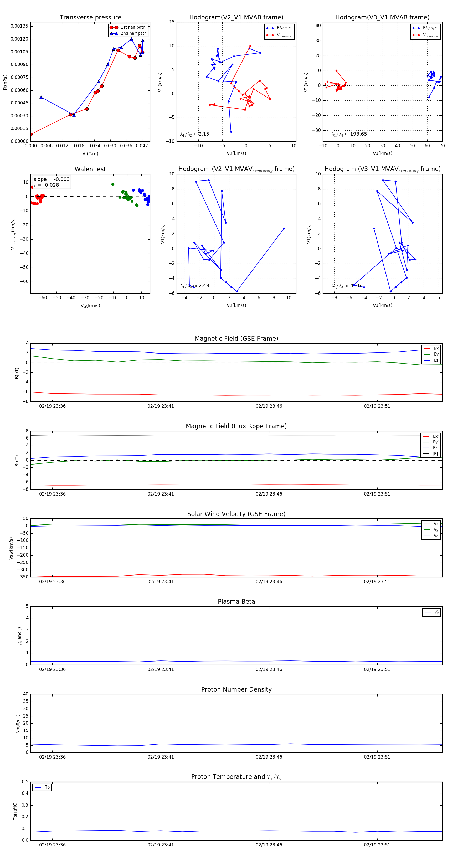The image size is (473, 868).
Task: Click the 'Vsw(km/s)' y-axis label
Action: [11, 548]
